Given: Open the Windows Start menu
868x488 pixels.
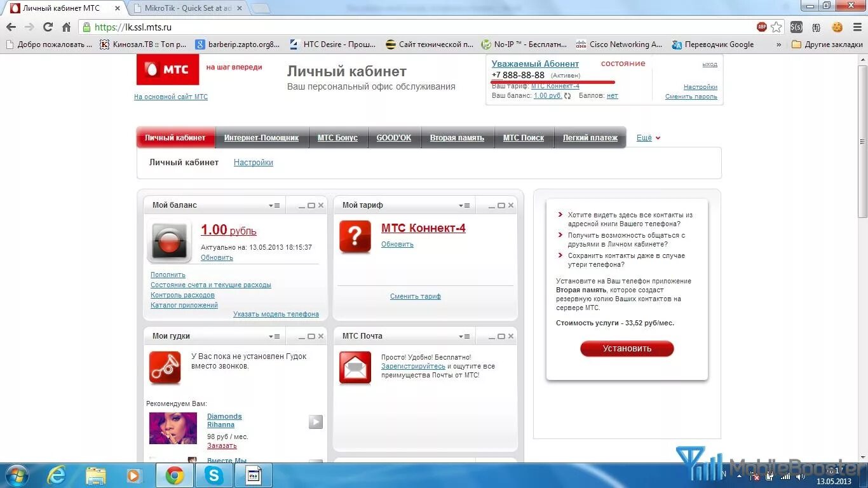Looking at the screenshot, I should (16, 475).
